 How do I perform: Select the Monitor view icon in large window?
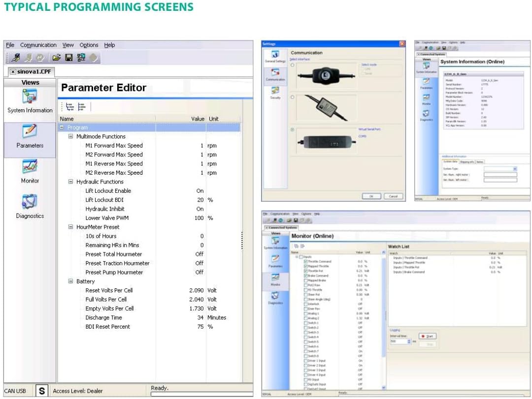30,171
